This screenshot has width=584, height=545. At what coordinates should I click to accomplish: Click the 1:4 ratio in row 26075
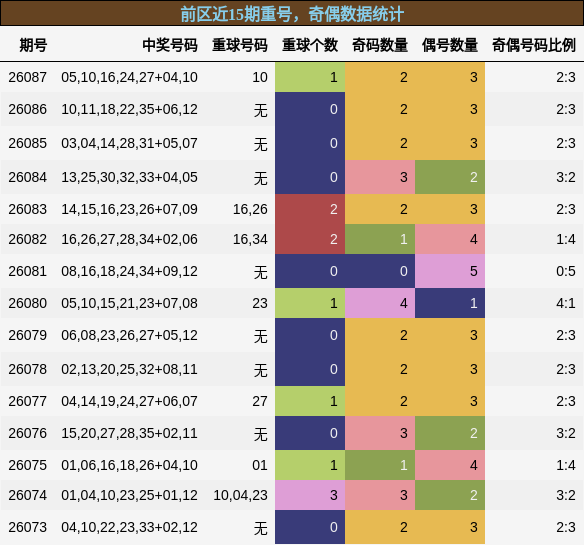point(566,465)
